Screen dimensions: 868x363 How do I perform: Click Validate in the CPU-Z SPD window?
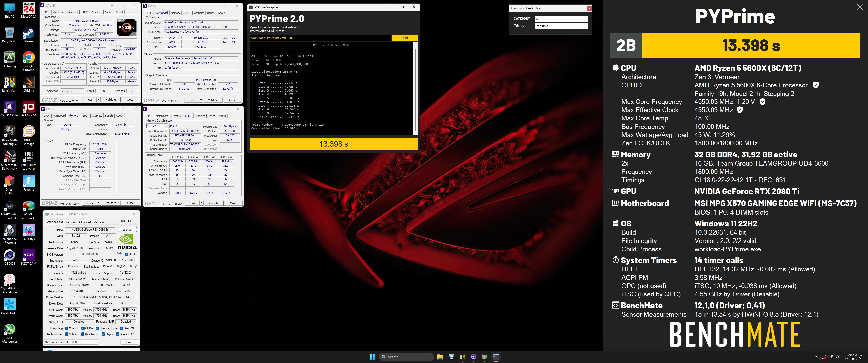[x=214, y=203]
